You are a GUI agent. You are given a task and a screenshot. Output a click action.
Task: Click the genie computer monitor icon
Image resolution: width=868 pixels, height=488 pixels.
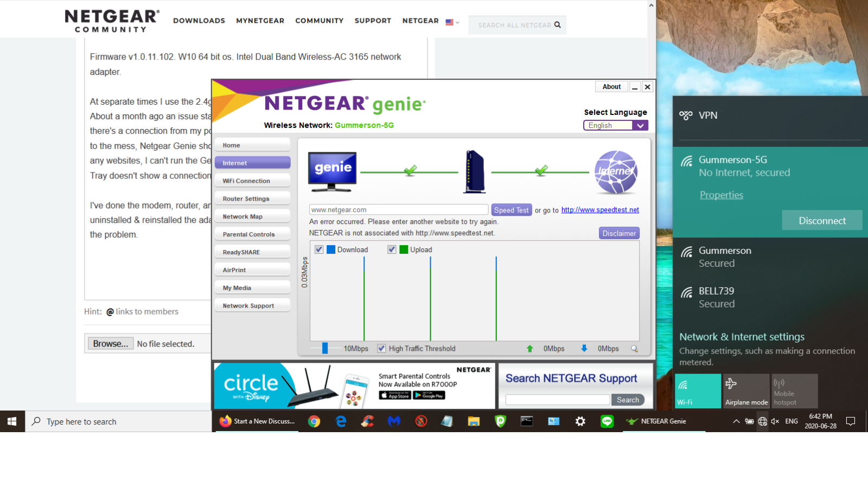333,172
